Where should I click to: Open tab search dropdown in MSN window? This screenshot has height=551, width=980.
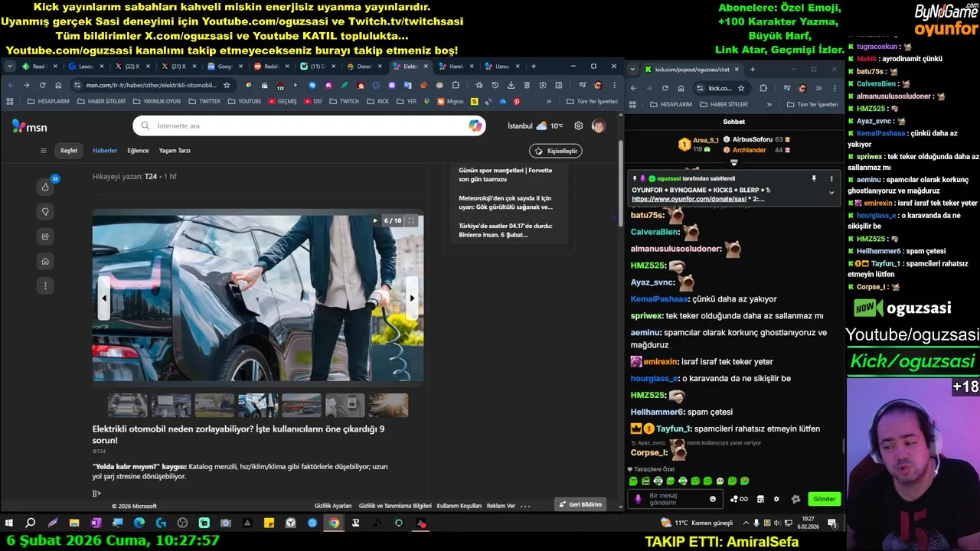(9, 67)
